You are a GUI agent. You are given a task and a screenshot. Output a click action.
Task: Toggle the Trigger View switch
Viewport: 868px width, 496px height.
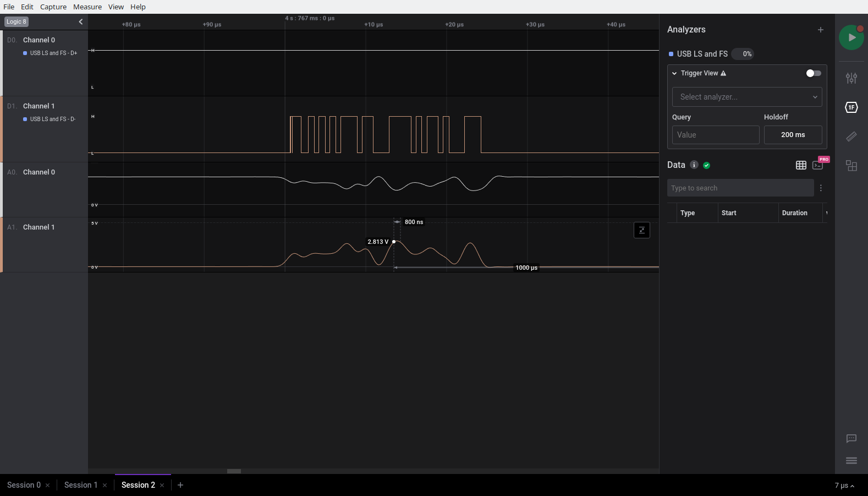pyautogui.click(x=814, y=73)
